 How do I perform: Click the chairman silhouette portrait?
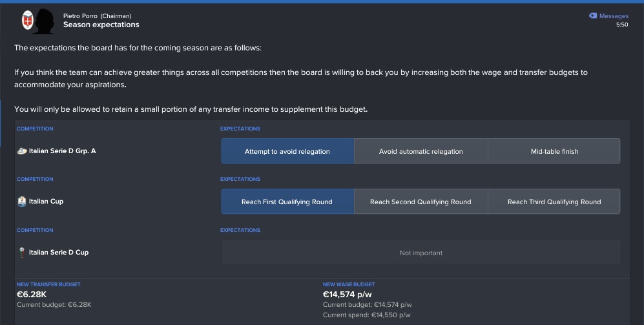coord(44,21)
